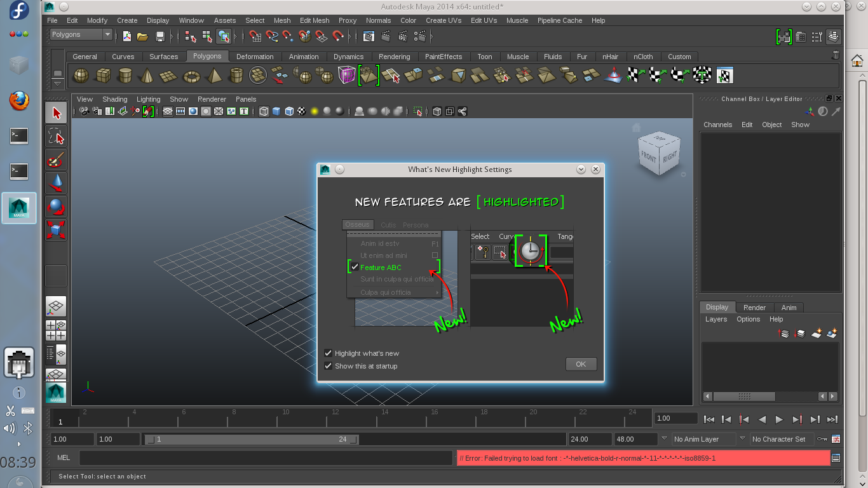
Task: Open the Edit Mesh menu
Action: 315,20
